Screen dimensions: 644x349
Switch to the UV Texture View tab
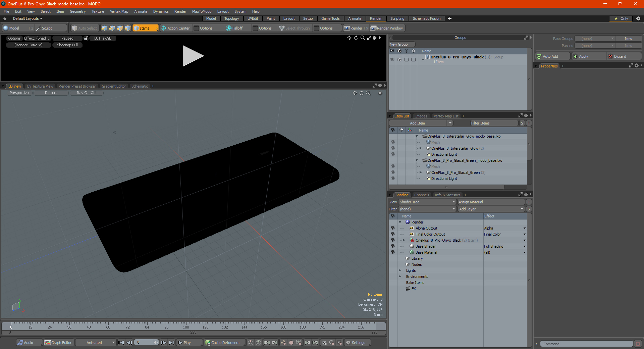[40, 86]
